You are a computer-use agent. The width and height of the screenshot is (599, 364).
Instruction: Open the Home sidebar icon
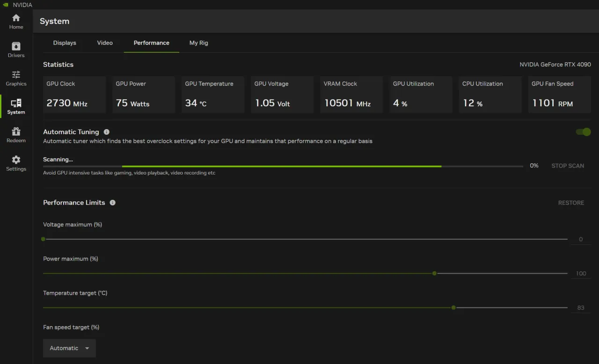click(16, 22)
